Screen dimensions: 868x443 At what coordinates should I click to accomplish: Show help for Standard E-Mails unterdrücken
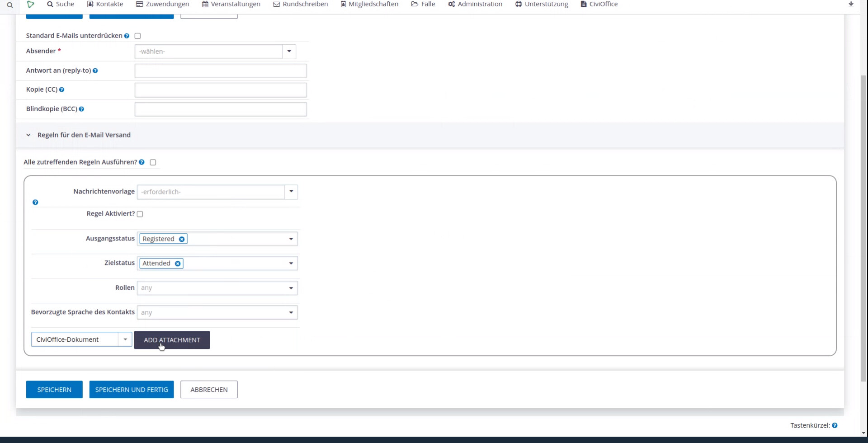point(127,36)
